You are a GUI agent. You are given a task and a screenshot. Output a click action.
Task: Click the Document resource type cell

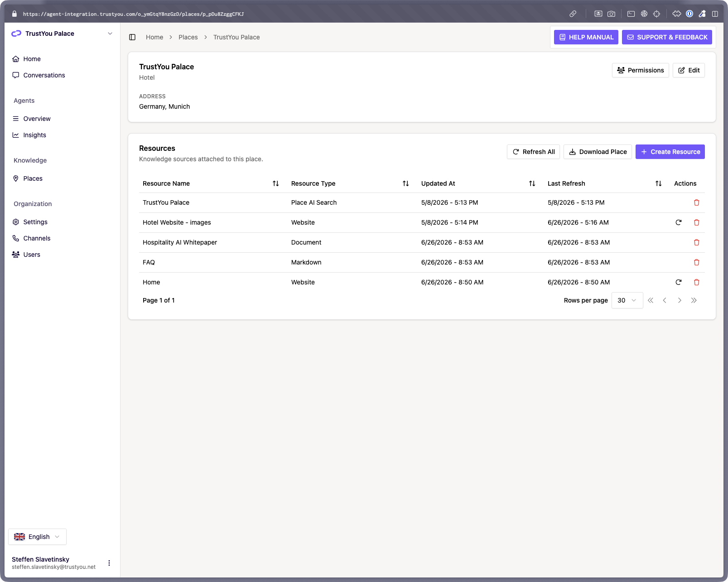click(306, 242)
